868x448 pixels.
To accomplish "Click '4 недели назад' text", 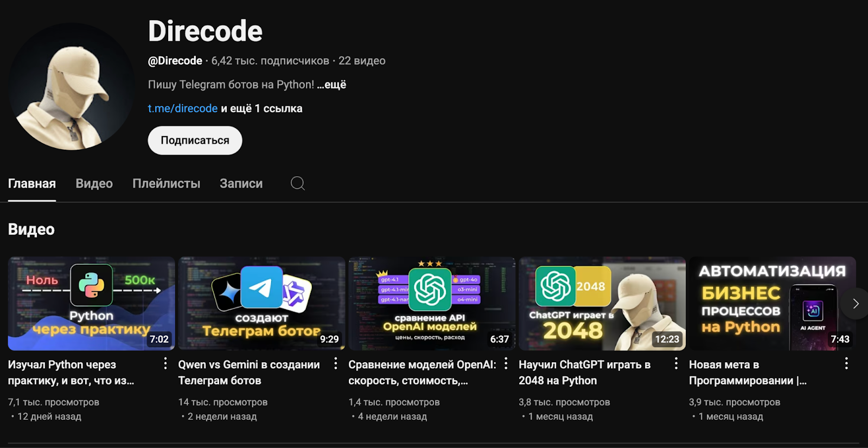I will (393, 417).
